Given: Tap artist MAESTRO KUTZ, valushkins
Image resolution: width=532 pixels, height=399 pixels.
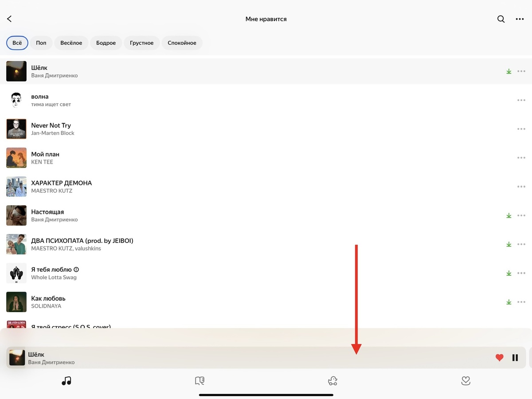Looking at the screenshot, I should pyautogui.click(x=66, y=248).
